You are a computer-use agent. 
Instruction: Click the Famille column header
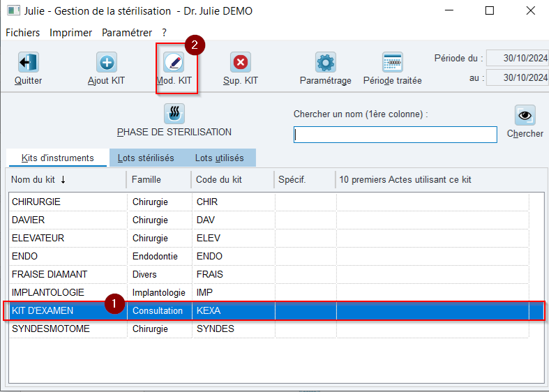pos(158,179)
